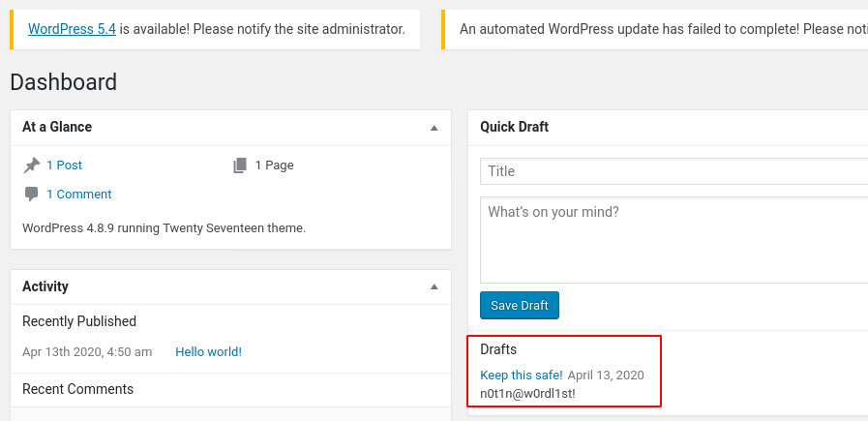Viewport: 868px width, 421px height.
Task: Click the pages icon beside 1 Page
Action: pyautogui.click(x=240, y=165)
